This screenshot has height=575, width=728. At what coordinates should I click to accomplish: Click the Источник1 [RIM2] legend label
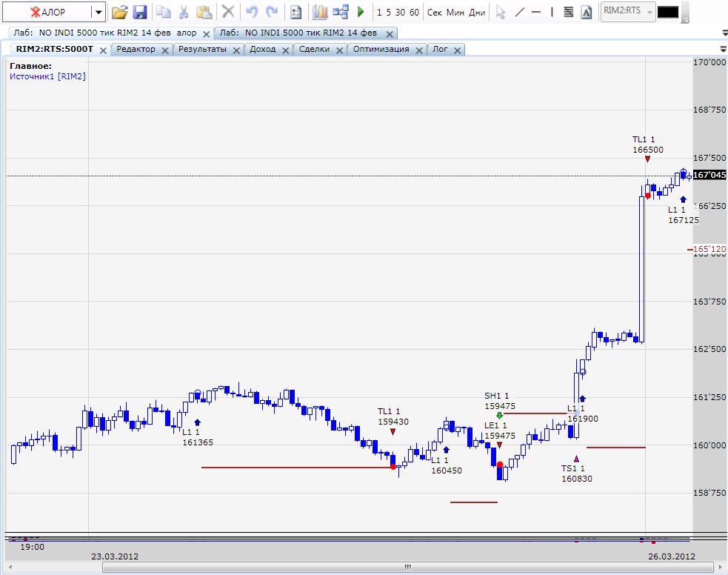click(47, 76)
